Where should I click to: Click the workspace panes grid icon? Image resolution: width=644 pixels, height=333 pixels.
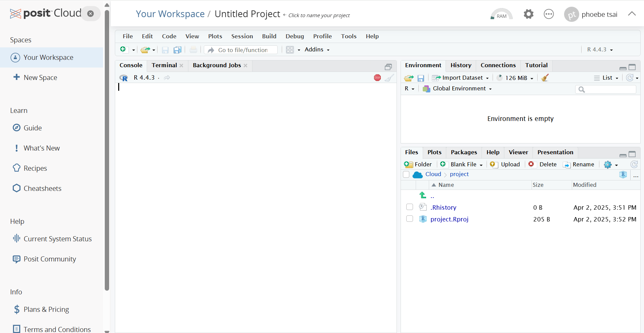click(x=290, y=50)
